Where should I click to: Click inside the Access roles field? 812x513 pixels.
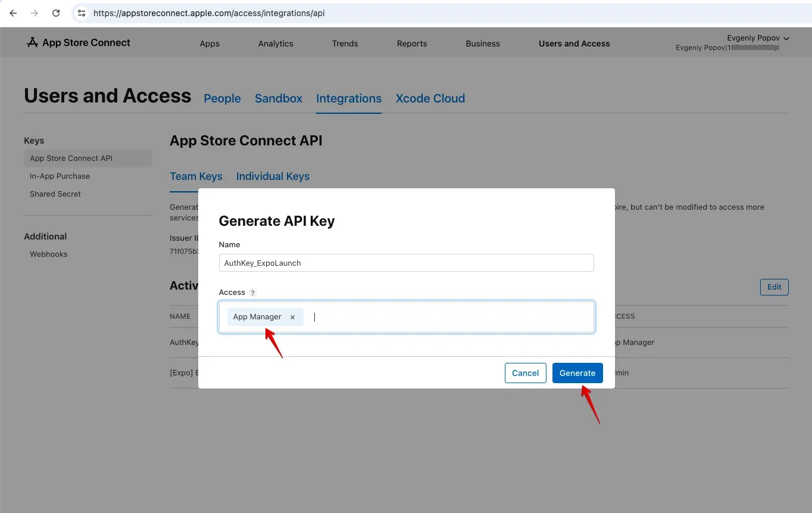[407, 317]
